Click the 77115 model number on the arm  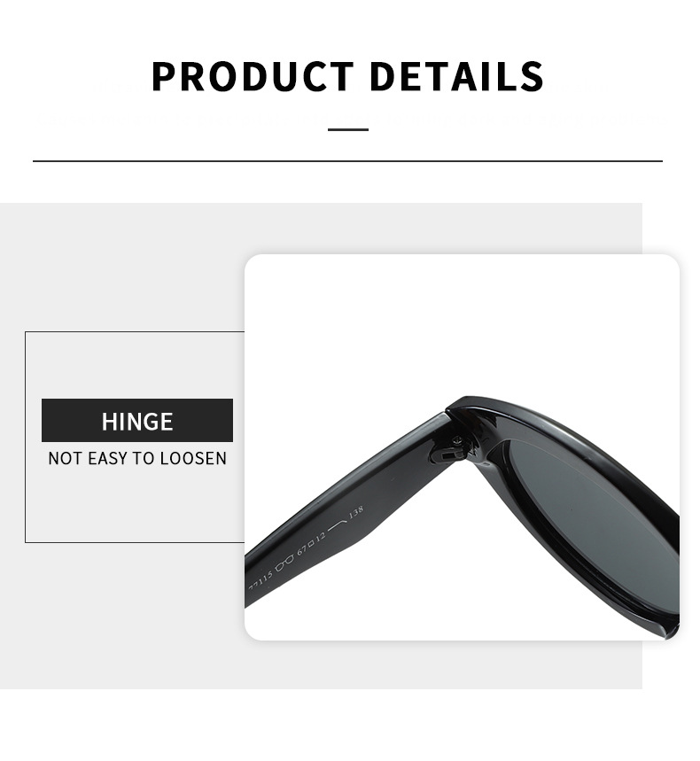(x=261, y=580)
